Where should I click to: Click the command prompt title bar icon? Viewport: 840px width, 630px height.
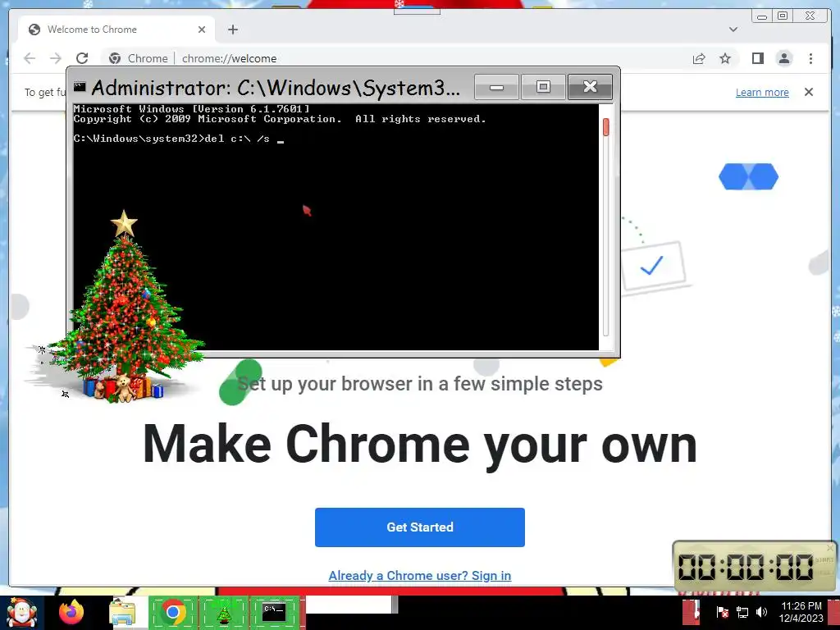80,87
